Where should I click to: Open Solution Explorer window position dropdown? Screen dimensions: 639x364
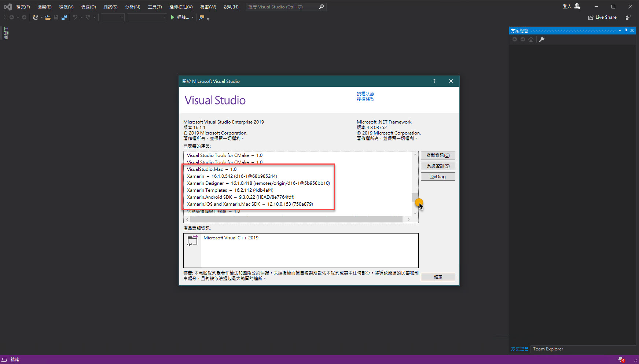coord(620,30)
